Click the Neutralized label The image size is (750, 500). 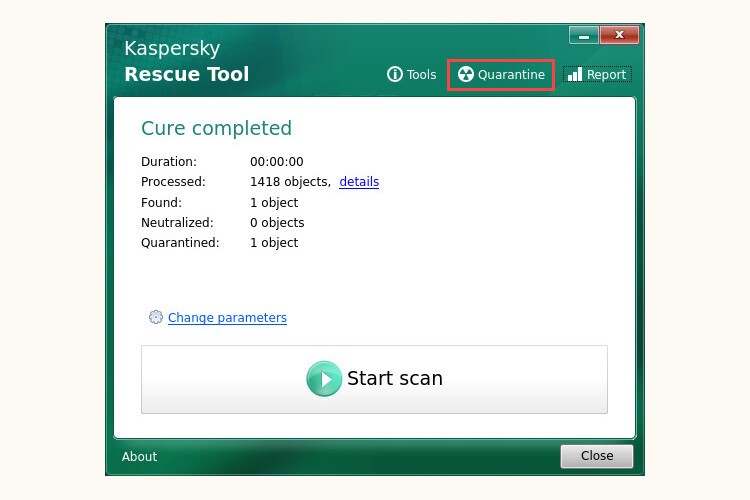[x=177, y=222]
